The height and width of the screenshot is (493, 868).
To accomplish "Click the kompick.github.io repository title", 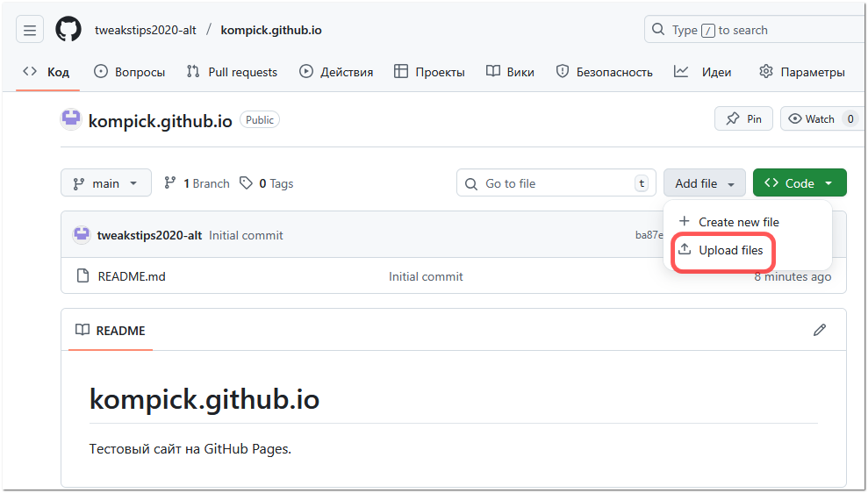I will tap(160, 121).
